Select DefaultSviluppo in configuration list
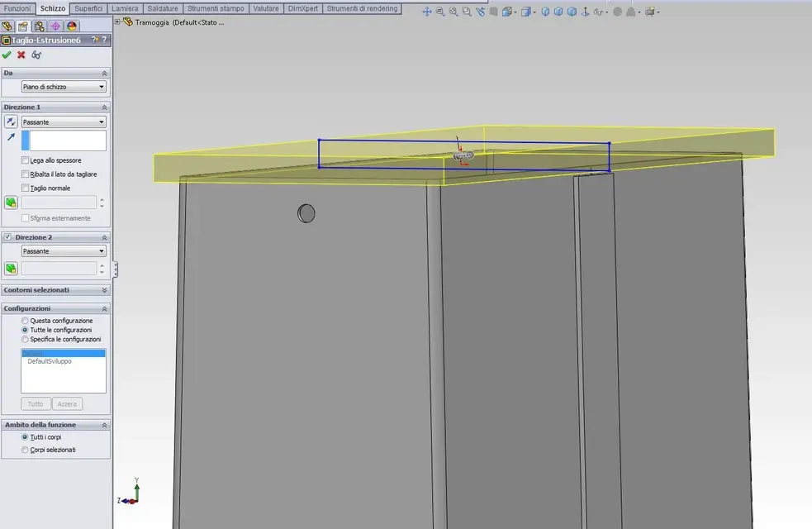This screenshot has width=812, height=529. pyautogui.click(x=50, y=361)
